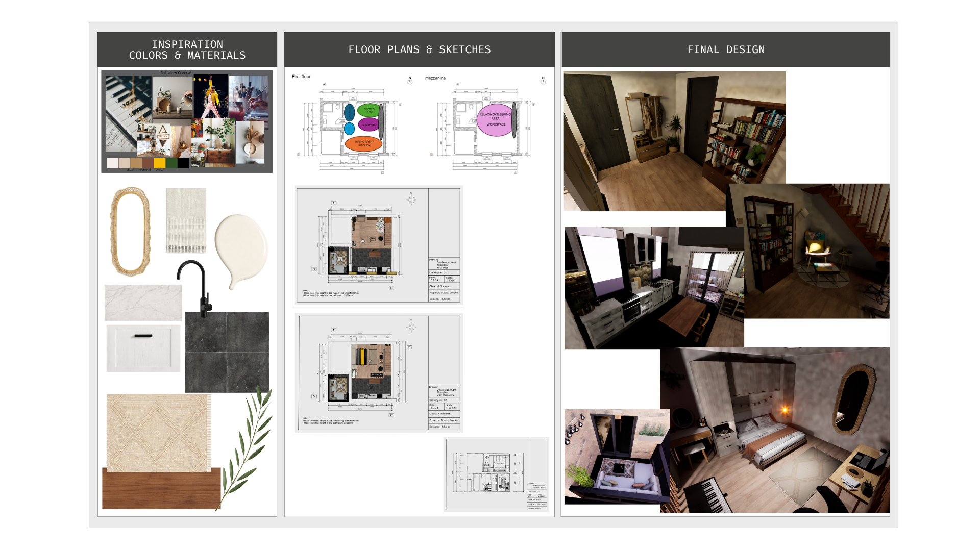The width and height of the screenshot is (980, 551).
Task: Click the gray vertical oval on first floor plan
Action: tap(381, 122)
